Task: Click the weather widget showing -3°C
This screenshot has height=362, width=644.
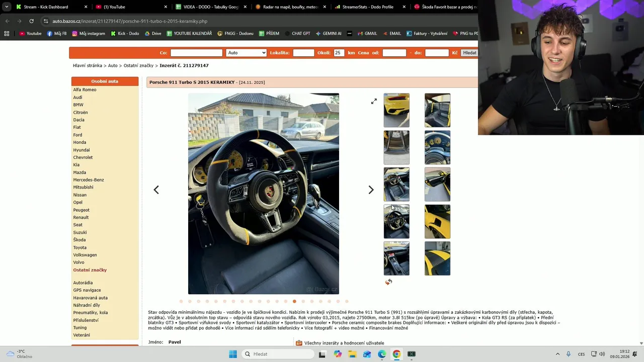Action: 19,354
